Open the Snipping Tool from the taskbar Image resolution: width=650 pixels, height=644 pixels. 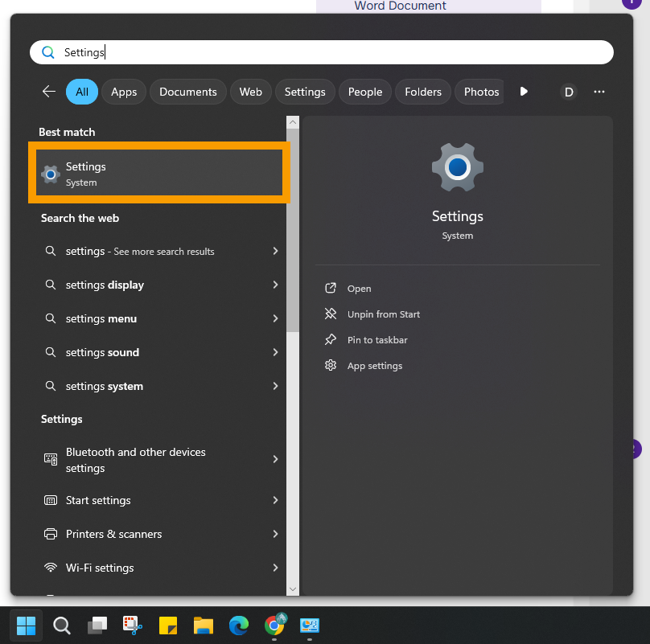click(x=132, y=626)
